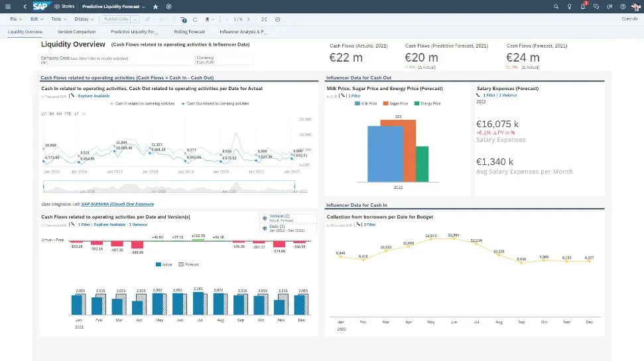Screen dimensions: 644x361
Task: Click the right handle of the timeline range slider
Action: click(294, 186)
